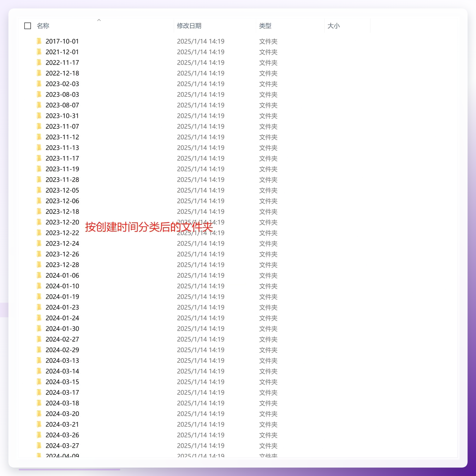Select the folder name 2024-03-17
This screenshot has width=476, height=476.
pos(62,392)
